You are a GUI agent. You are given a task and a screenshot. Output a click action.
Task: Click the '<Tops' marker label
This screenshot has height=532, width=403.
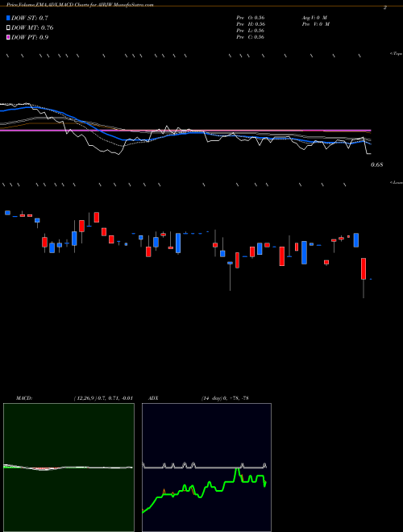tap(397, 54)
